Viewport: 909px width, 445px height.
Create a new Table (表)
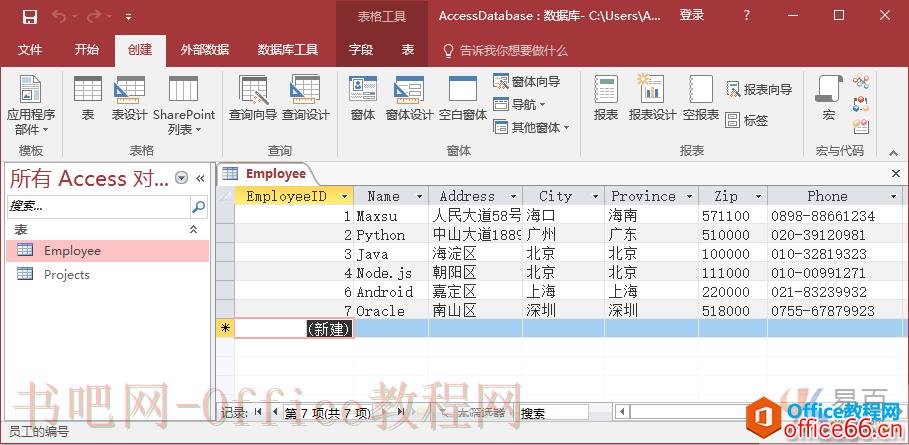point(88,99)
